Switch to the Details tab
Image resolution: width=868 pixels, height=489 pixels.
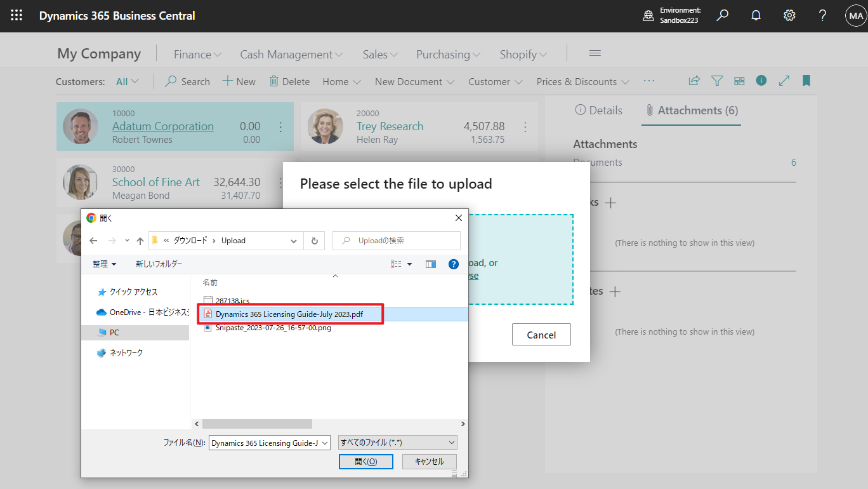click(598, 110)
